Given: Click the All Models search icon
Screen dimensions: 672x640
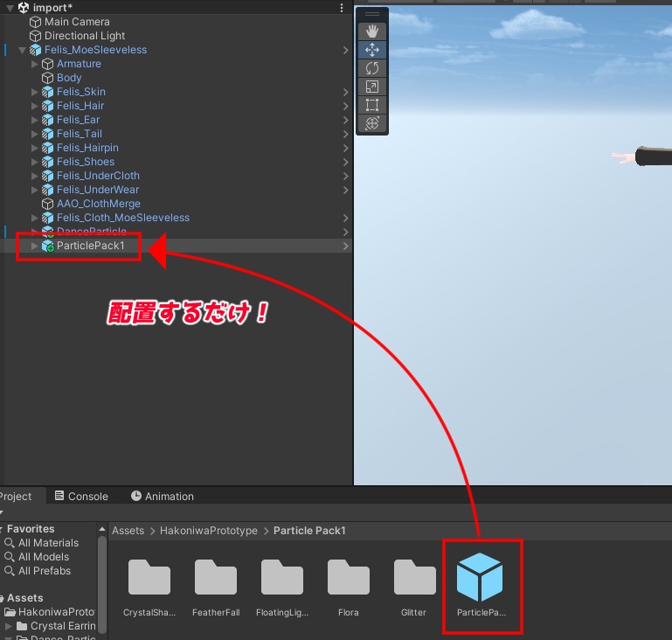Looking at the screenshot, I should click(10, 557).
